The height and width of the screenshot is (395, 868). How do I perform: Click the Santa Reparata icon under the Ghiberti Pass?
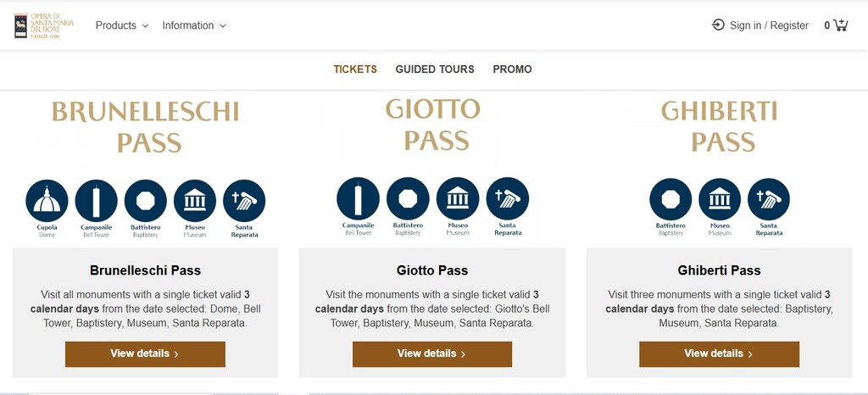[769, 198]
